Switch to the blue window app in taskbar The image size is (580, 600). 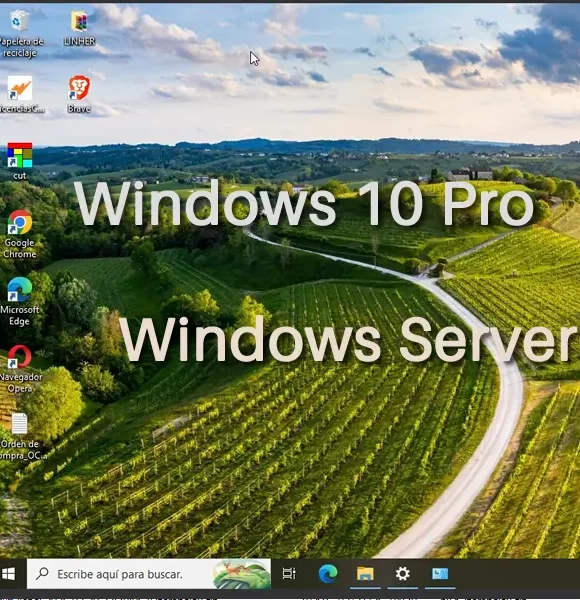coord(440,574)
